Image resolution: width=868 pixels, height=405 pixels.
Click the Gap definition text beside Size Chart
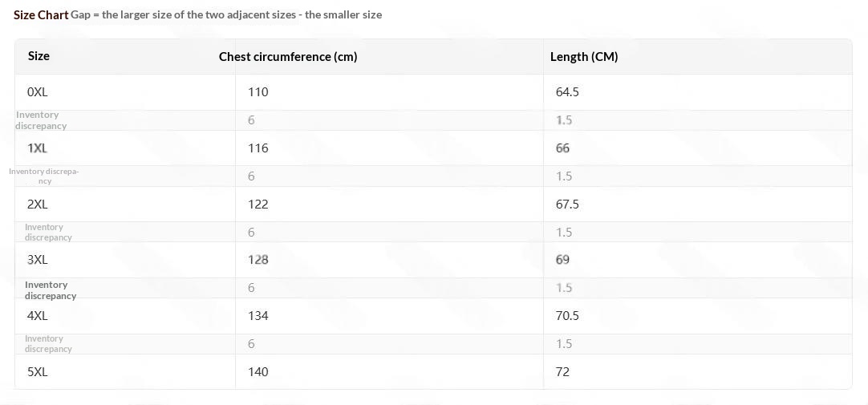[226, 15]
